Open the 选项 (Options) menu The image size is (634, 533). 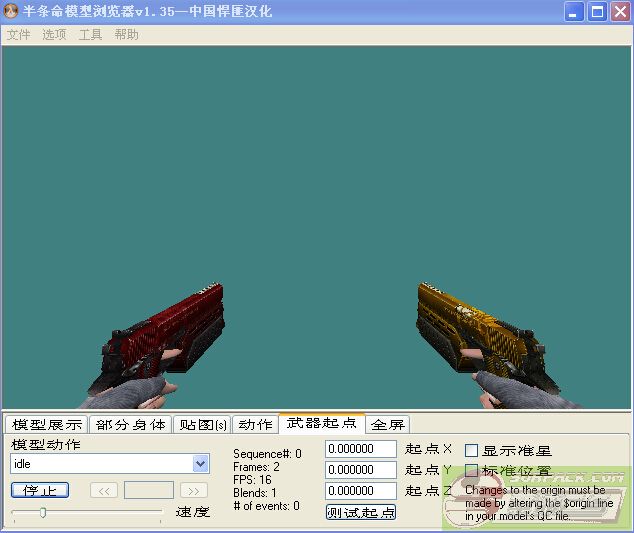(54, 34)
